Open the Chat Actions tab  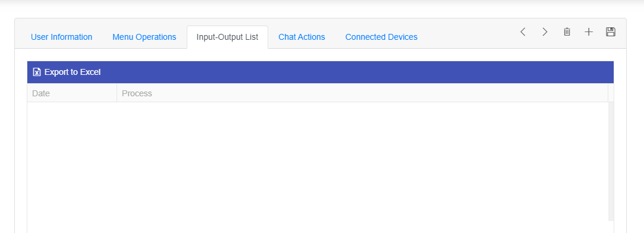coord(302,37)
